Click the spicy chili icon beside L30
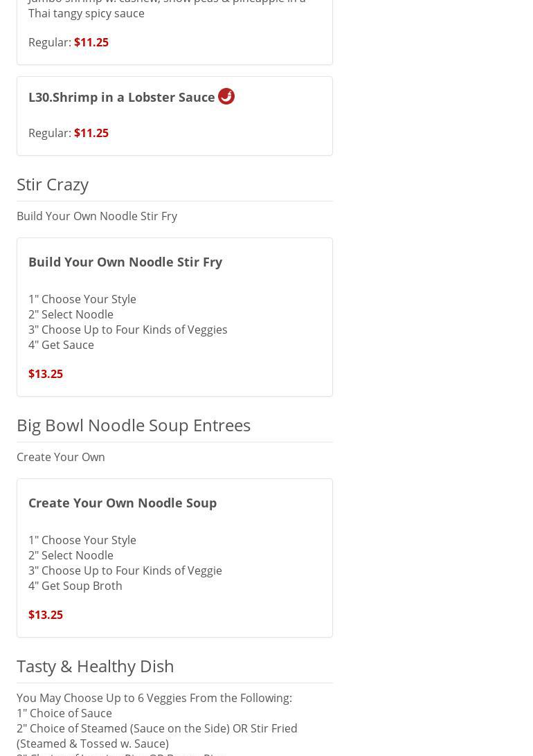This screenshot has width=533, height=756. (226, 96)
